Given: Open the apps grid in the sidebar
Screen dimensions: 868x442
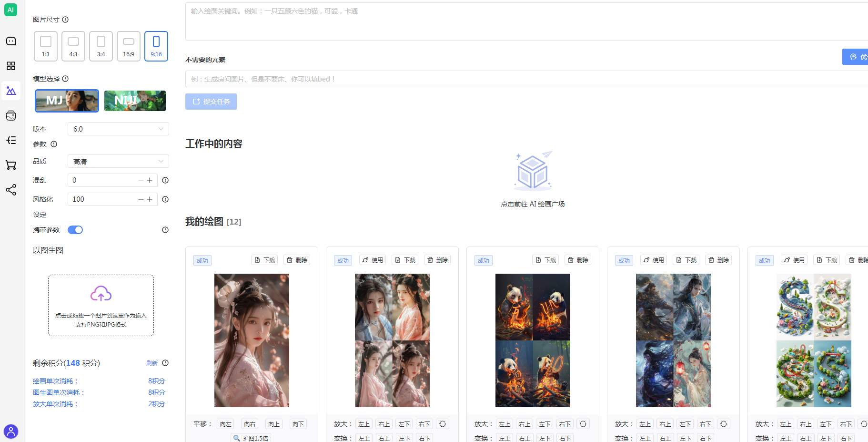Looking at the screenshot, I should pos(11,66).
